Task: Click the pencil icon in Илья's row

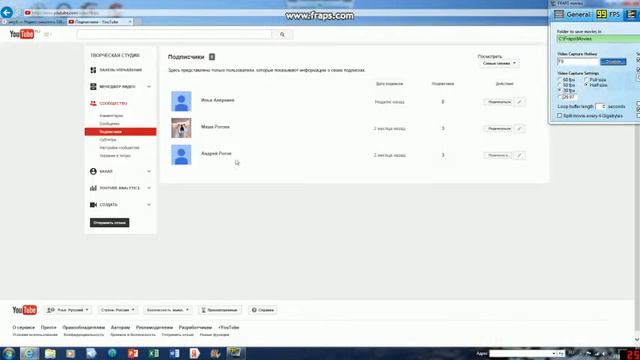Action: 520,102
